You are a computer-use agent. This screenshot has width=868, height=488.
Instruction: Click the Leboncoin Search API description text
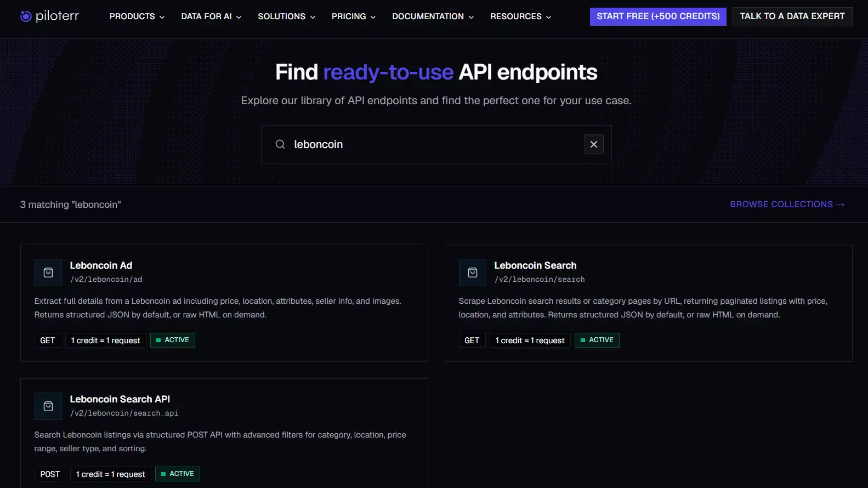[x=220, y=441]
